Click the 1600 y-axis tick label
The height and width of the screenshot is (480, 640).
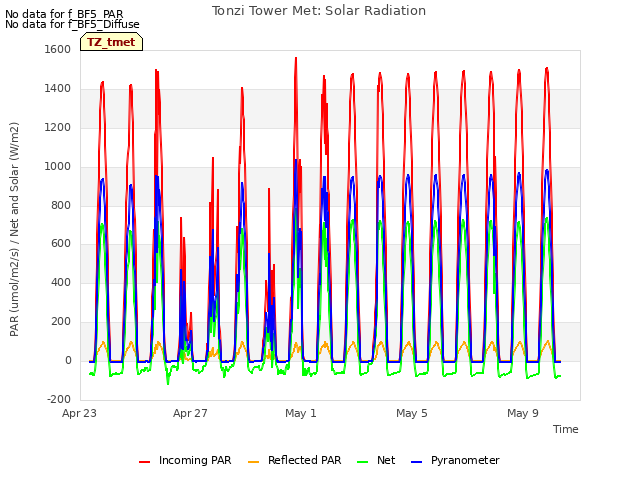point(58,49)
